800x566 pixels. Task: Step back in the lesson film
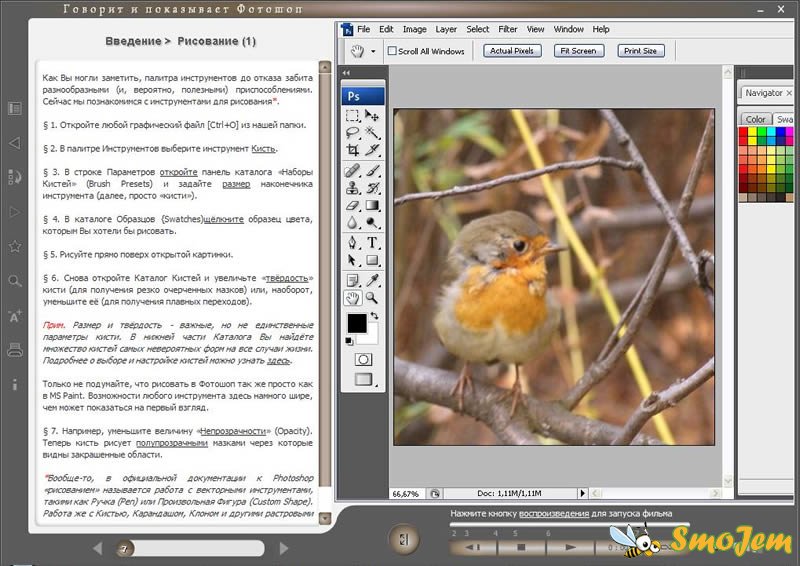[x=472, y=547]
